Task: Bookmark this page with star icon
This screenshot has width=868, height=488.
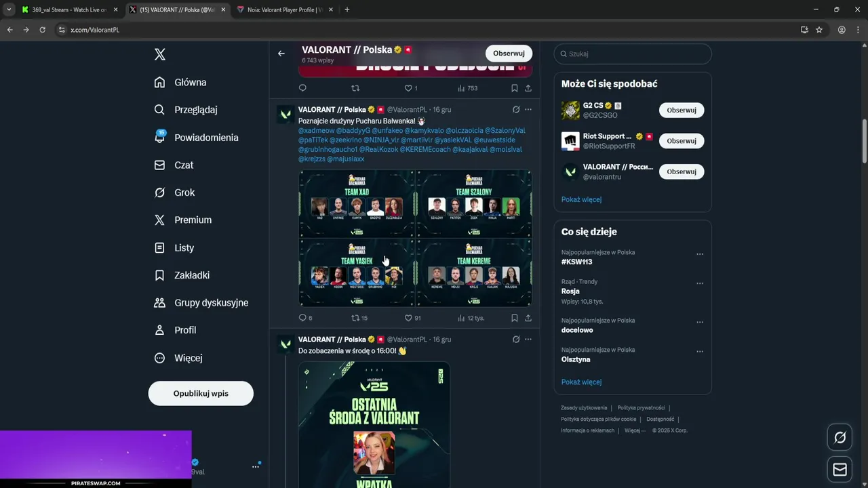Action: (x=819, y=30)
